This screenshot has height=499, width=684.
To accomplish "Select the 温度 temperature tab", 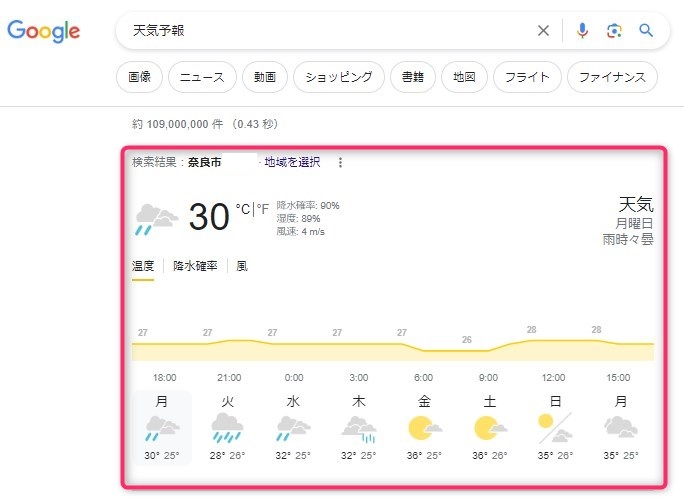I will [143, 267].
